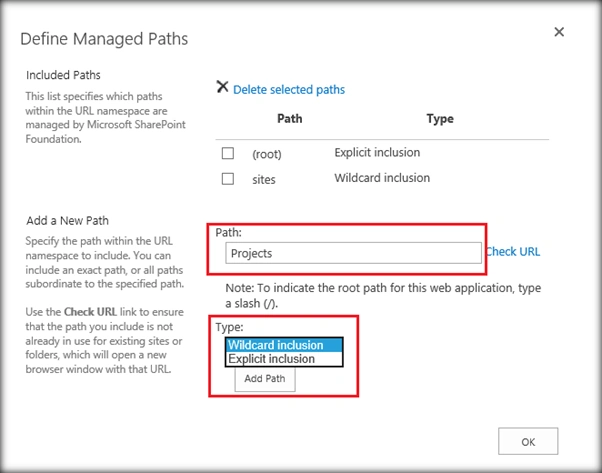
Task: Click the Define Managed Paths dialog title
Action: [104, 39]
